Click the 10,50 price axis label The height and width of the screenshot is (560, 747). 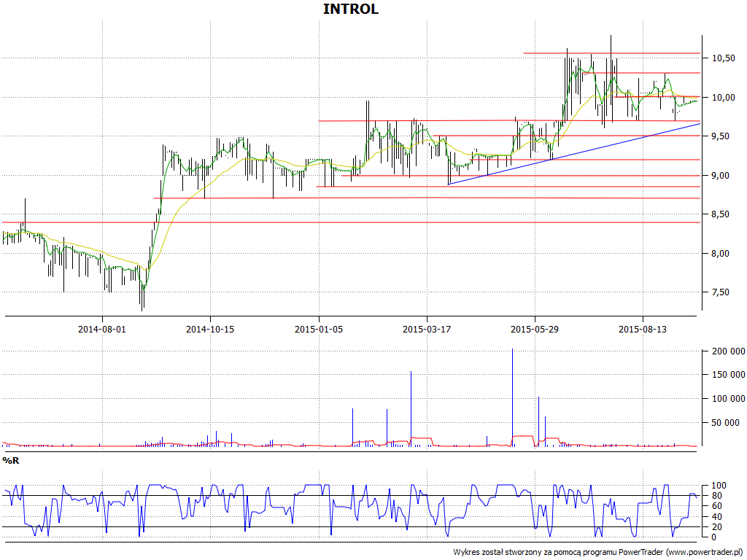723,58
